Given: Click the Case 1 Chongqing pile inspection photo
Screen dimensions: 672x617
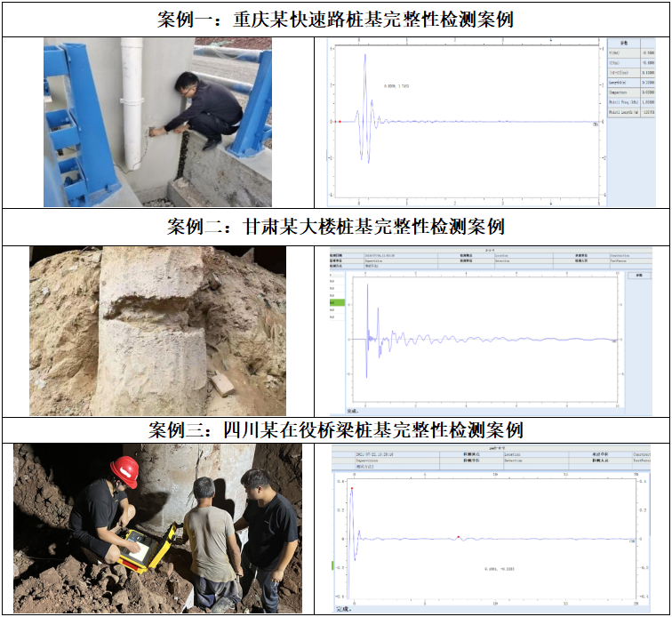Looking at the screenshot, I should 157,122.
